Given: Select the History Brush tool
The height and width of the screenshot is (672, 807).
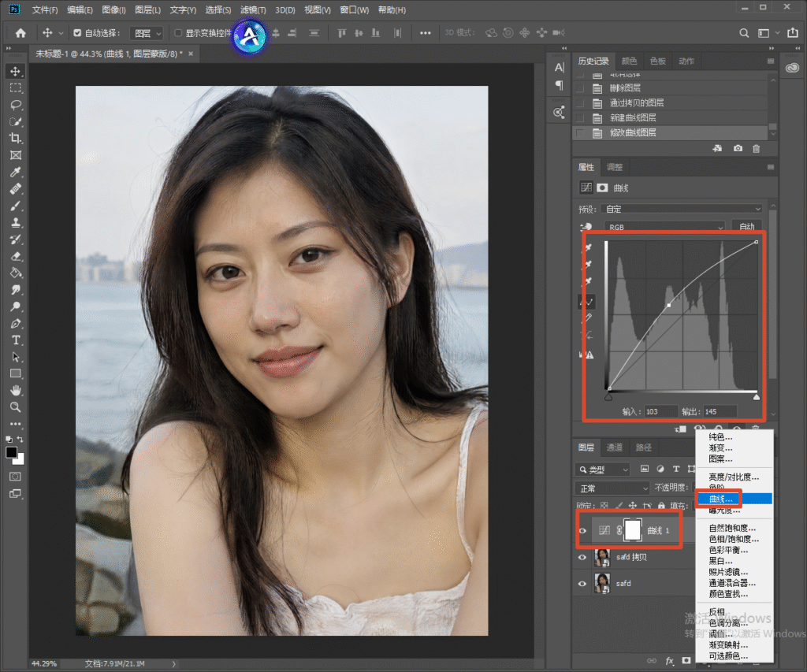Looking at the screenshot, I should (x=16, y=239).
